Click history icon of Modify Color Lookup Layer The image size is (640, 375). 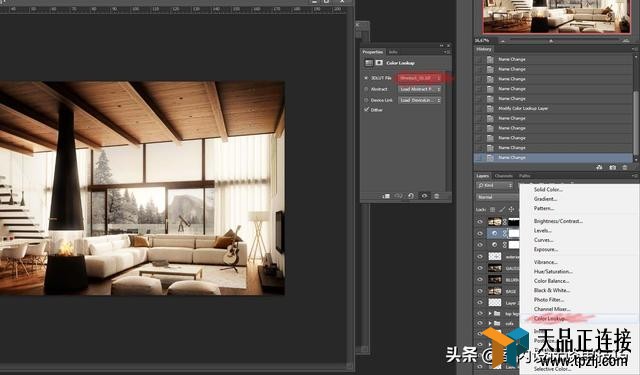490,109
